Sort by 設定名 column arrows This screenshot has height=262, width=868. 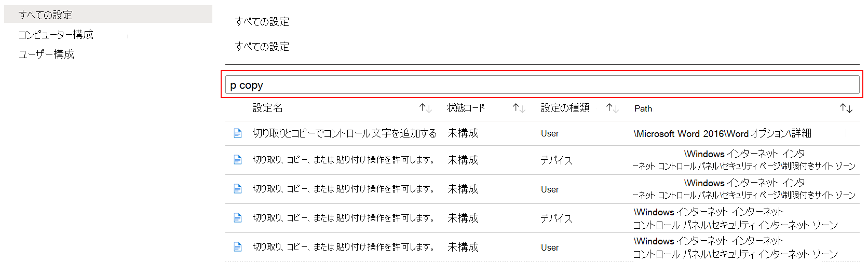pos(426,108)
